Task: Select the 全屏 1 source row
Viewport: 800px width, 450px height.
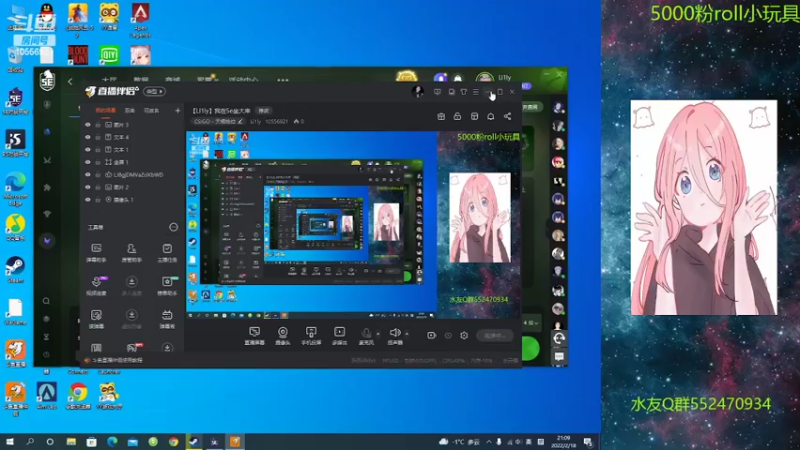Action: pos(132,162)
